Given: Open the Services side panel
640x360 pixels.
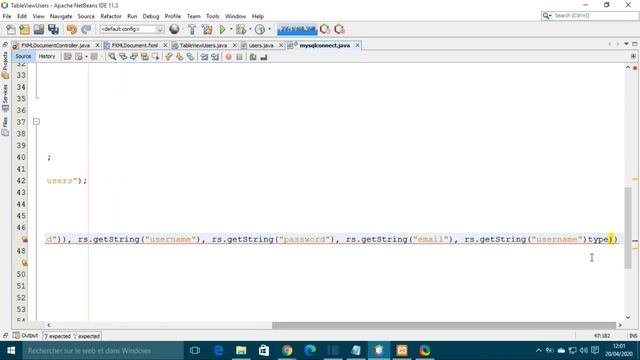Looking at the screenshot, I should 5,98.
